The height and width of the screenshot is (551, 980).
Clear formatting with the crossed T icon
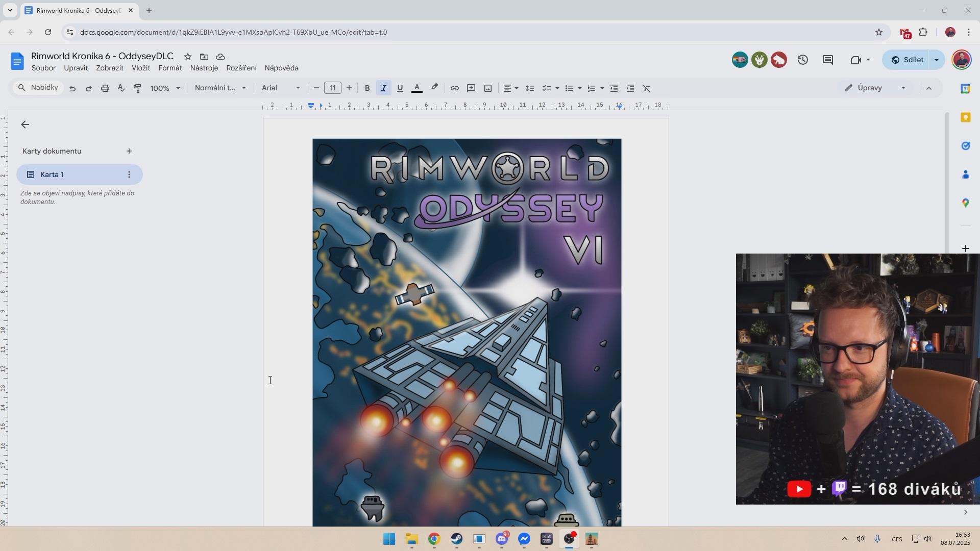point(647,88)
